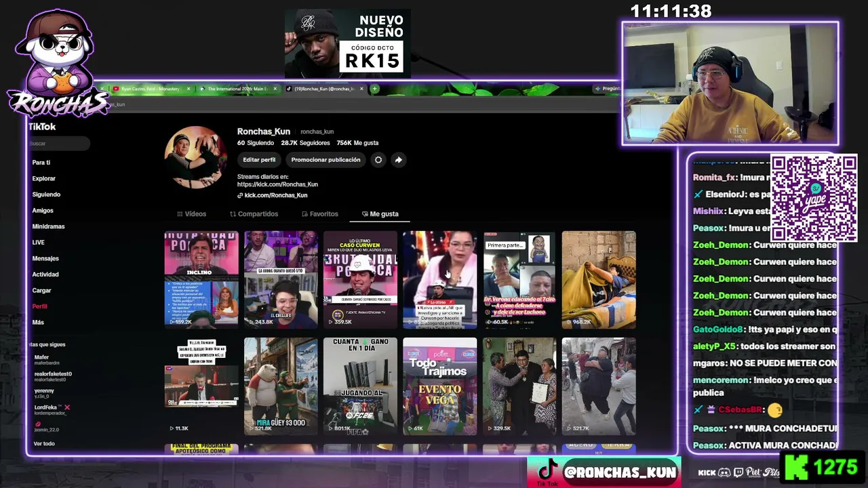Viewport: 868px width, 488px height.
Task: Open the Ronchas_Kun profile picture
Action: point(195,157)
